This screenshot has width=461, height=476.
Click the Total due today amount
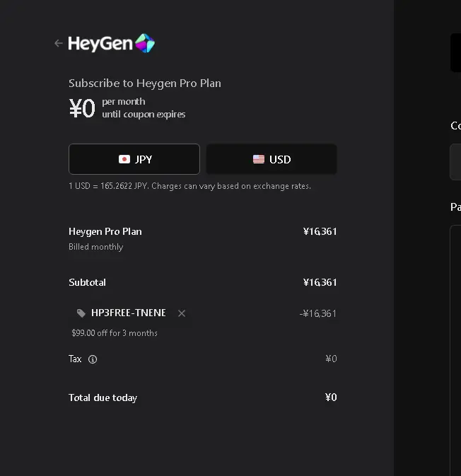click(x=331, y=397)
